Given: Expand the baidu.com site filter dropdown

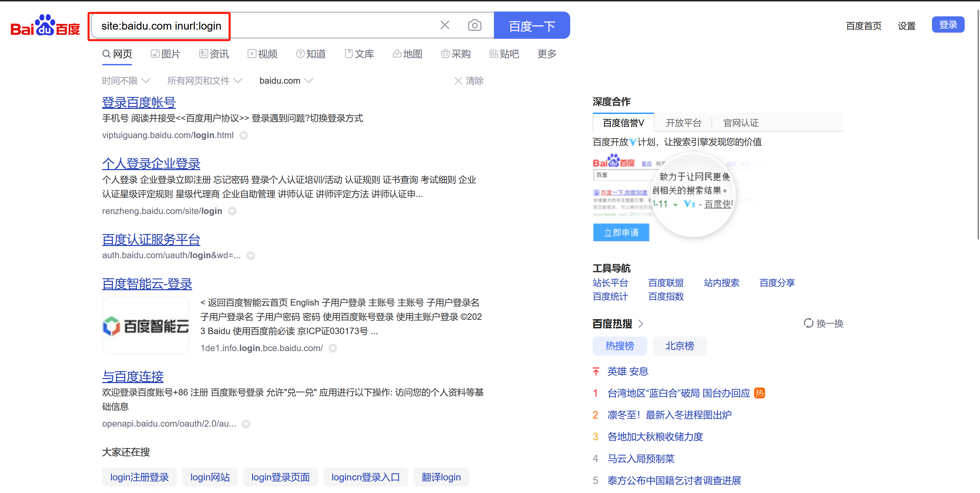Looking at the screenshot, I should tap(286, 81).
